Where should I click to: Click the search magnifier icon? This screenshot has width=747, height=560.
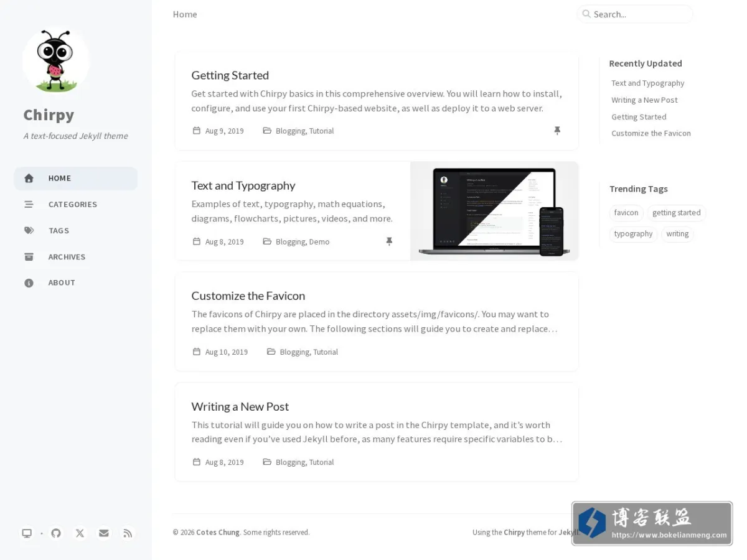point(586,14)
